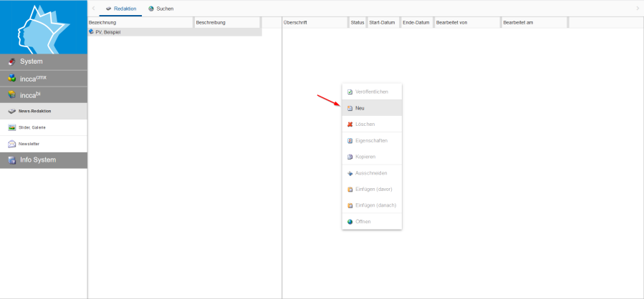Click the Eigenschaften properties icon
This screenshot has width=644, height=299.
tap(350, 141)
